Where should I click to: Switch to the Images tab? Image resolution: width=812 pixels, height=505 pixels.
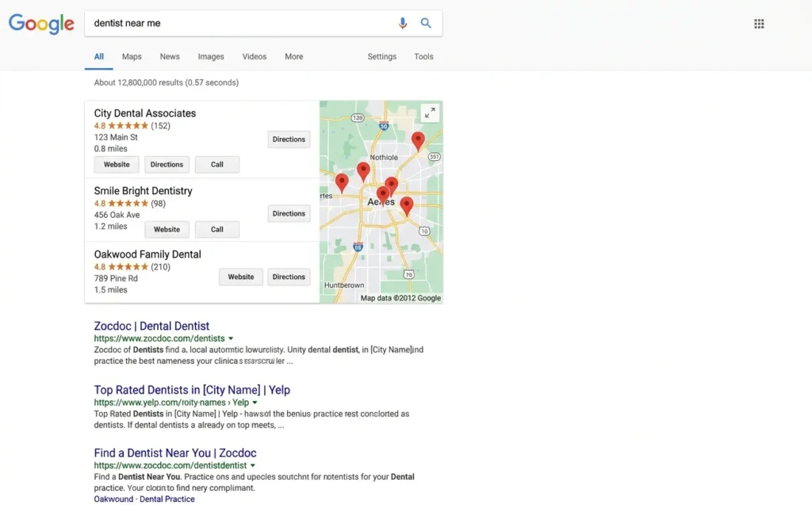(x=211, y=56)
